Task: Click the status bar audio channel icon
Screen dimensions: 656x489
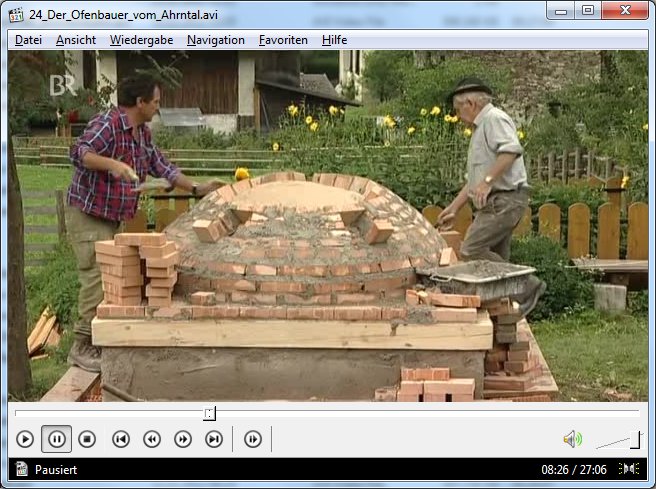Action: click(x=630, y=469)
